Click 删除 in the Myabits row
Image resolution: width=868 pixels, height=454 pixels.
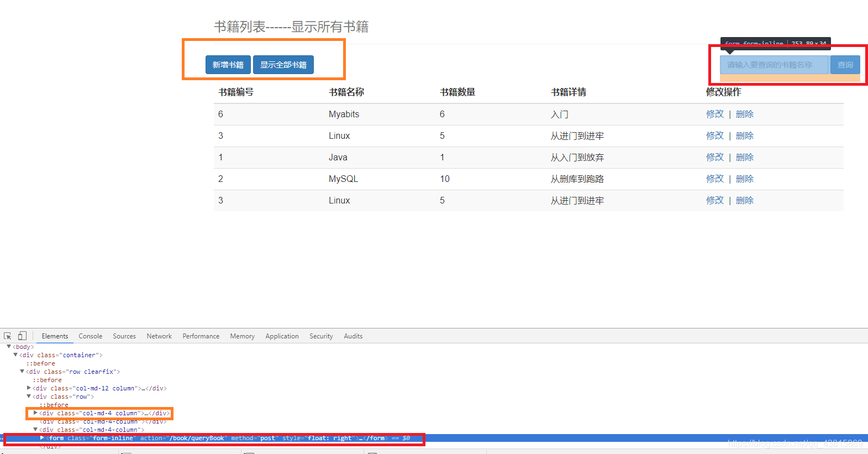[x=745, y=114]
